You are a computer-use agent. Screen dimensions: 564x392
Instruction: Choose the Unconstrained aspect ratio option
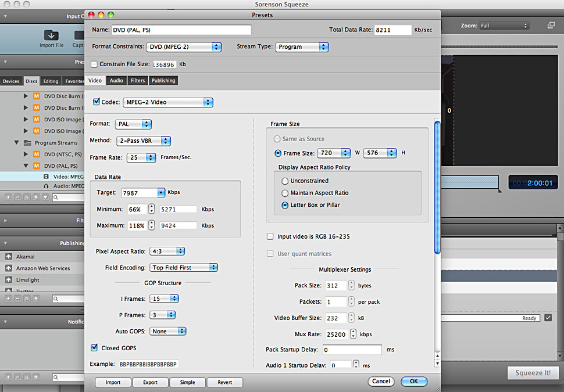coord(285,181)
